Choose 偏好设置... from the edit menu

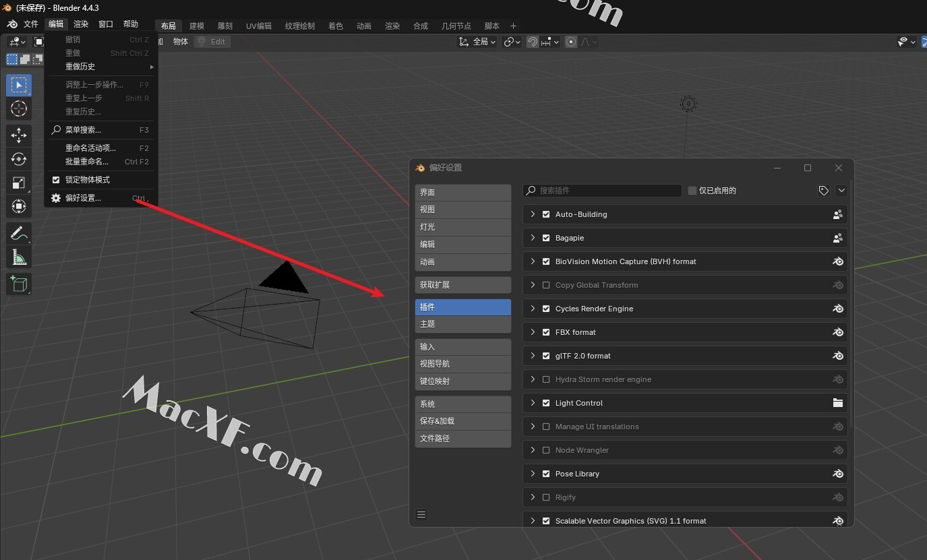click(101, 198)
